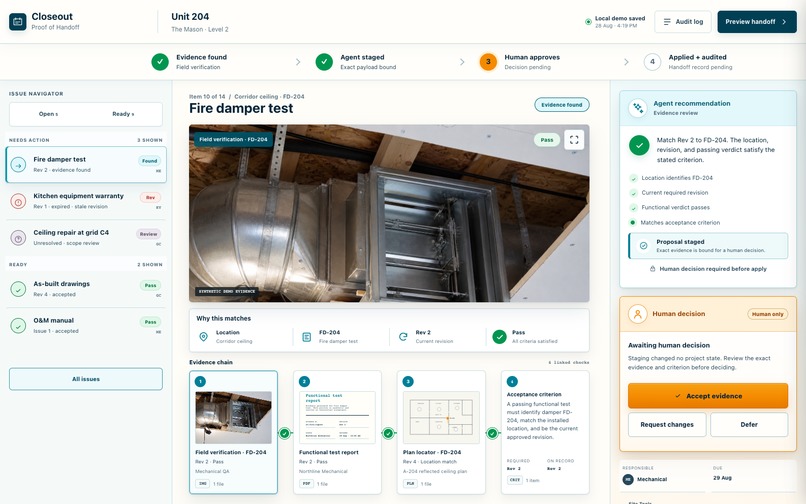Select evidence card 1 Field verification
Screen dimensions: 806x504
tap(233, 433)
